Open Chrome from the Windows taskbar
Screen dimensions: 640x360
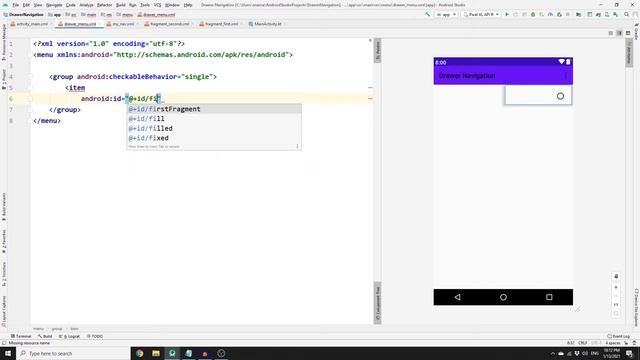(140, 353)
